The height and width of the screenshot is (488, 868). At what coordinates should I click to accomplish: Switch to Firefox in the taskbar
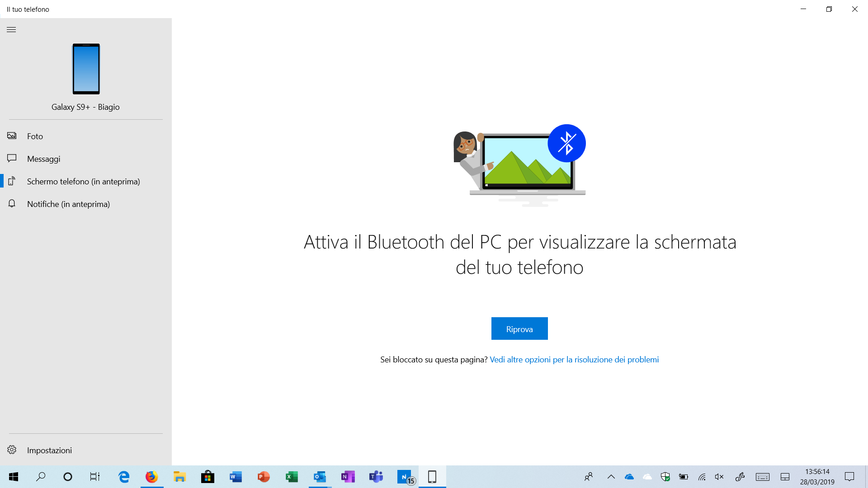tap(151, 477)
